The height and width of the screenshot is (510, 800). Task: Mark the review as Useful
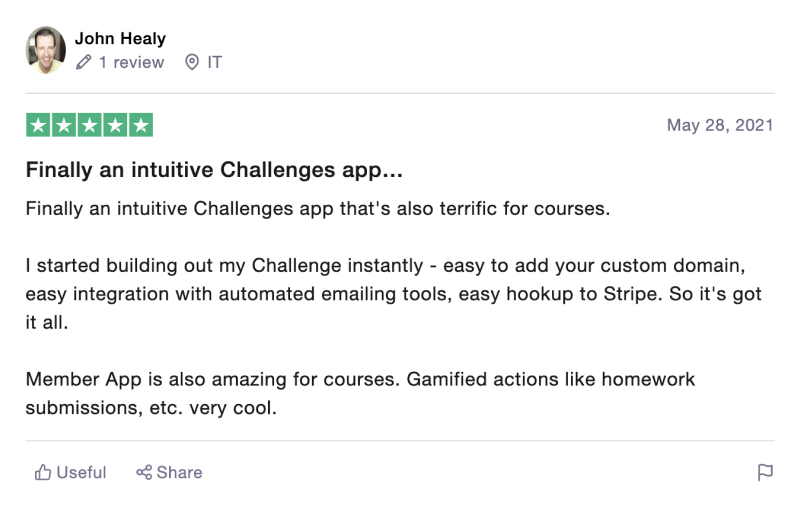tap(70, 472)
